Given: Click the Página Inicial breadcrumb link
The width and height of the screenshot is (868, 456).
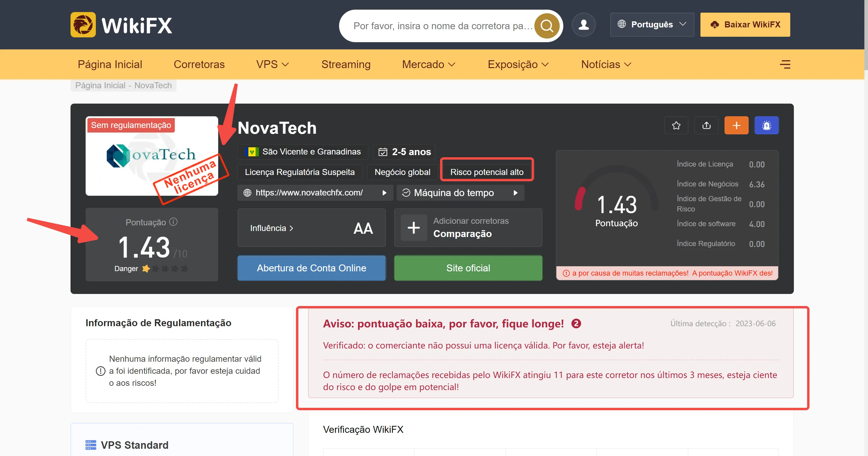Looking at the screenshot, I should pyautogui.click(x=100, y=85).
